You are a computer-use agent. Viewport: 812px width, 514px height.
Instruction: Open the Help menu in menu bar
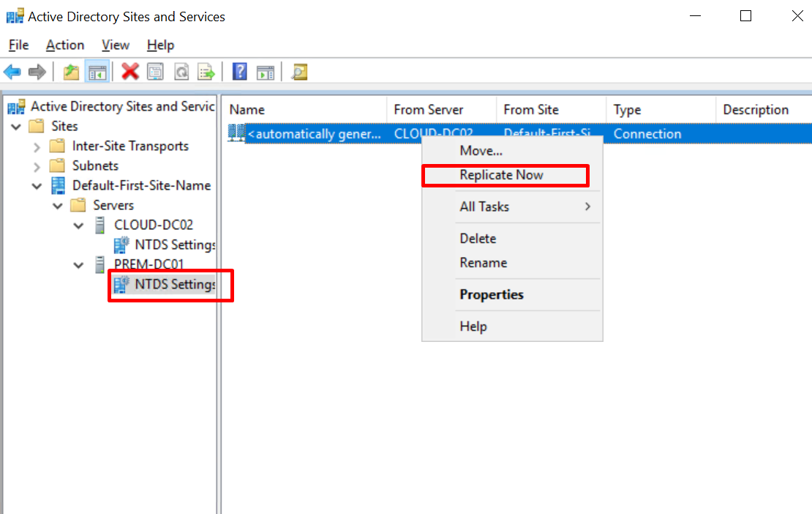point(160,45)
